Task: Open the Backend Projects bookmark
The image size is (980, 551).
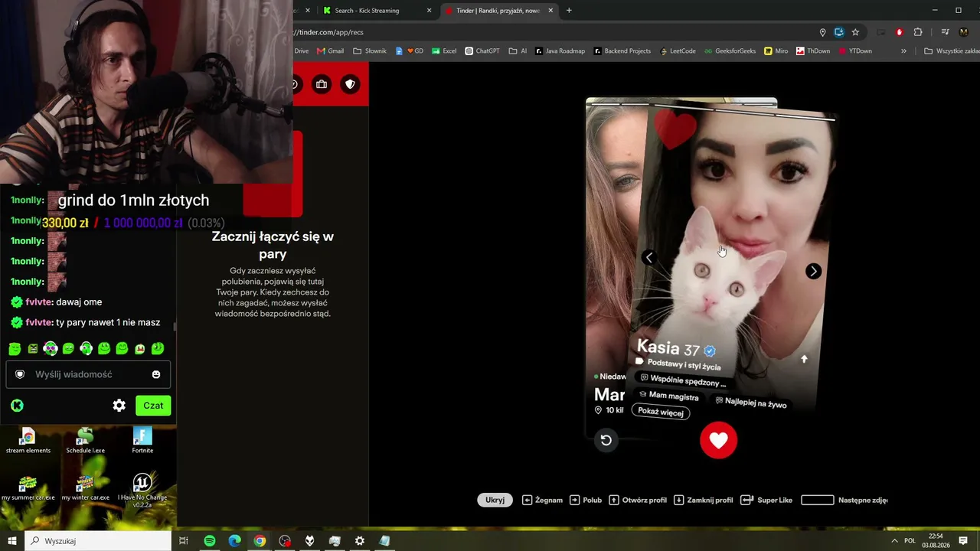Action: (622, 51)
